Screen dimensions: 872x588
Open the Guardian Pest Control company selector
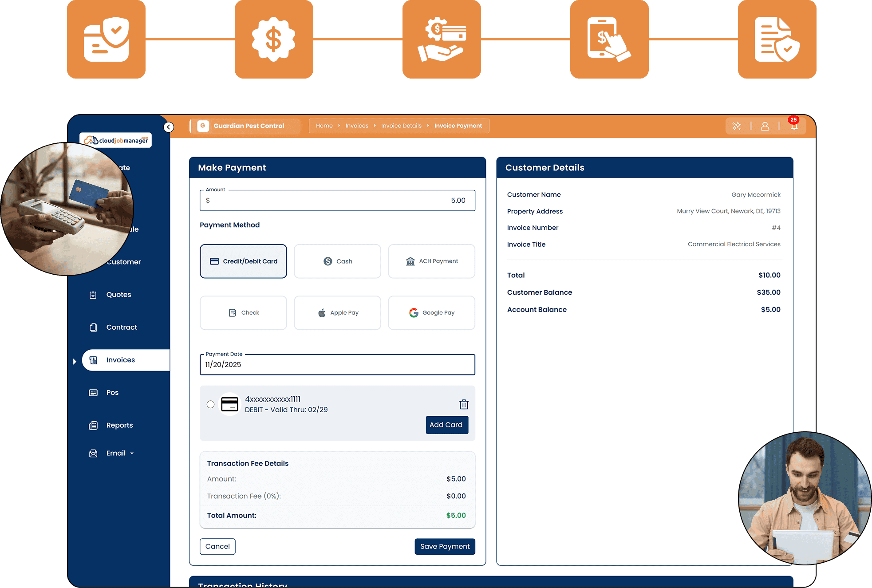[x=245, y=126]
